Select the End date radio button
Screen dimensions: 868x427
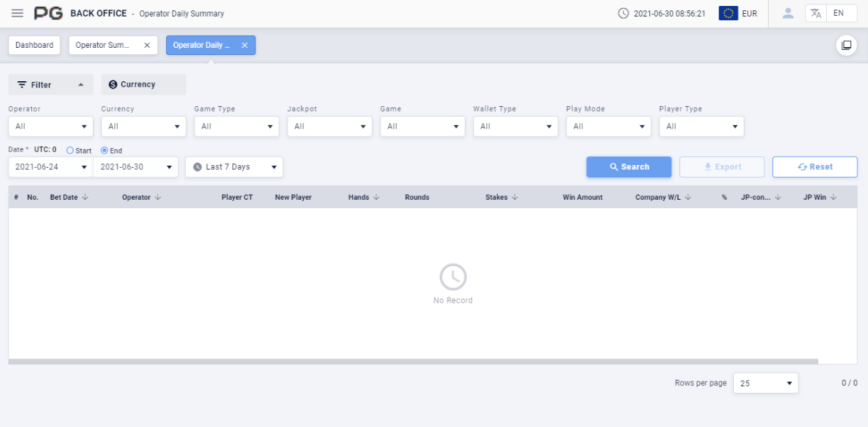tap(104, 151)
